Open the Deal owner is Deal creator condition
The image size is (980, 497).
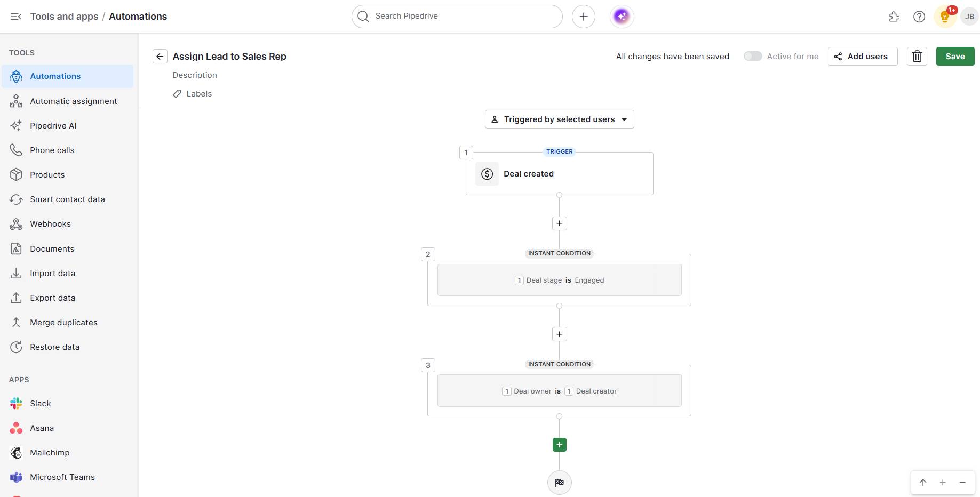coord(559,391)
